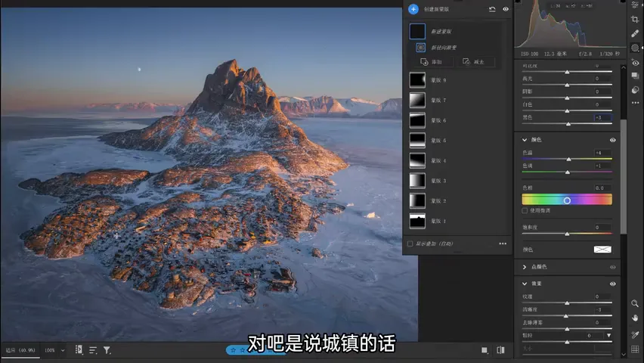Screen dimensions: 644x363
Task: Collapse the 颜色 section chevron
Action: [x=525, y=140]
